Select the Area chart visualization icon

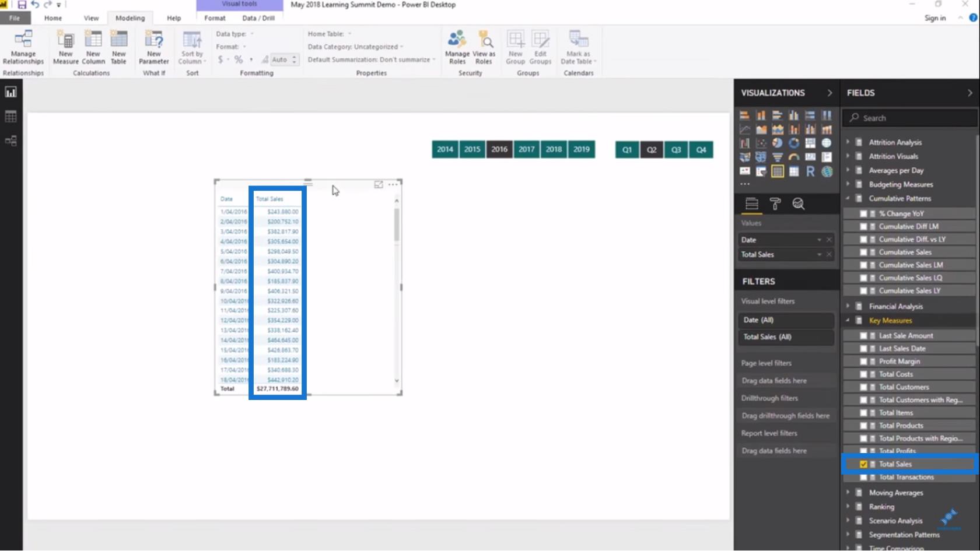[761, 129]
